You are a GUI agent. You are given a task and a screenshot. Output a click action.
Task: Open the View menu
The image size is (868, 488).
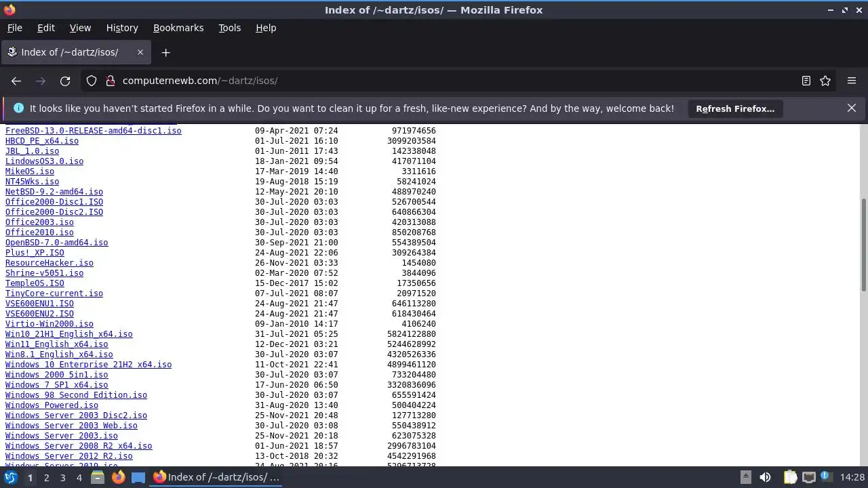click(80, 28)
